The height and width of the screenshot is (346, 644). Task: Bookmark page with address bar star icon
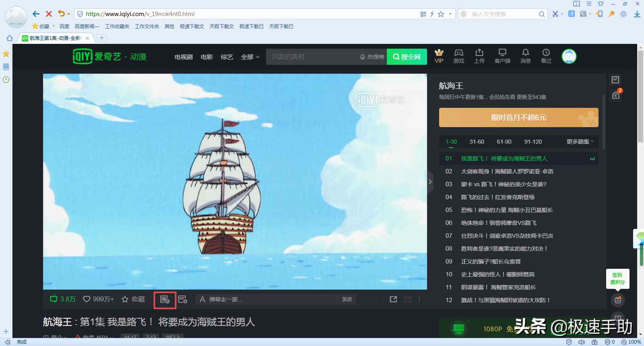[441, 14]
